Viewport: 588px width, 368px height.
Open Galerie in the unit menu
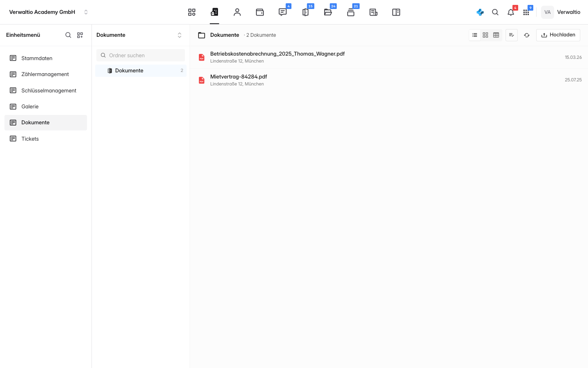46,107
